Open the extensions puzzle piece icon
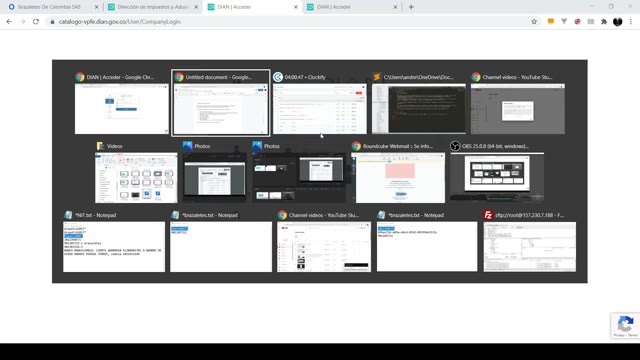 [604, 22]
